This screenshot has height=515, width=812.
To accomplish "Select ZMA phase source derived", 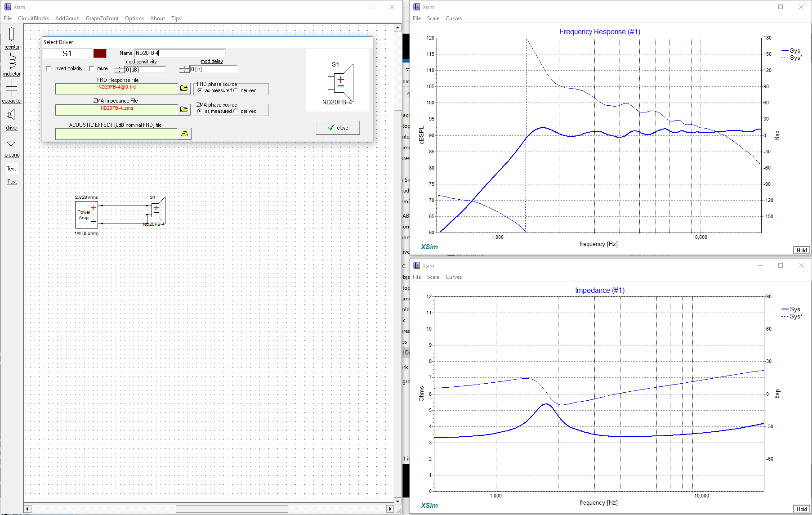I will (x=235, y=111).
